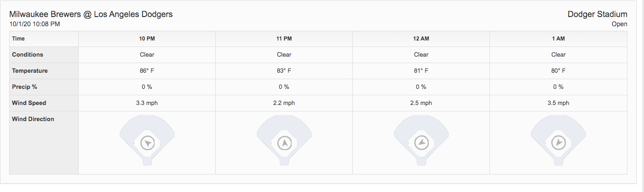Image resolution: width=644 pixels, height=192 pixels.
Task: Click the Milwaukee Brewers @ Los Angeles Dodgers title
Action: [x=91, y=14]
